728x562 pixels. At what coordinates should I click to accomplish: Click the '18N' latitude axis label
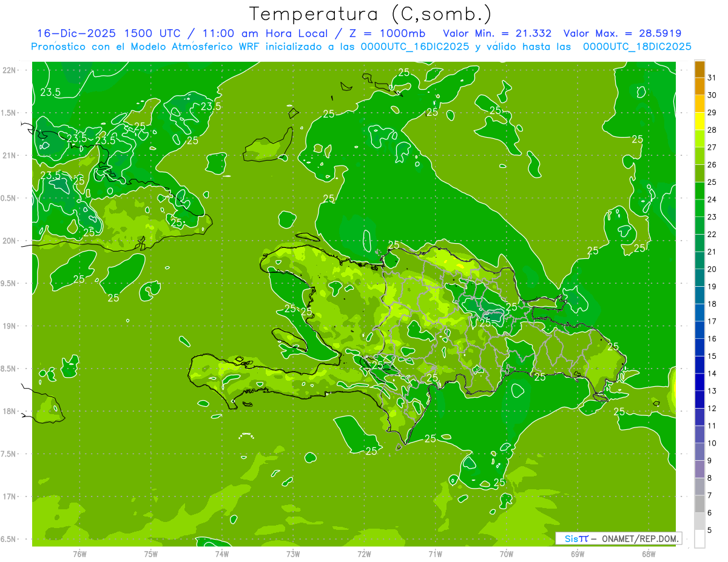point(9,412)
